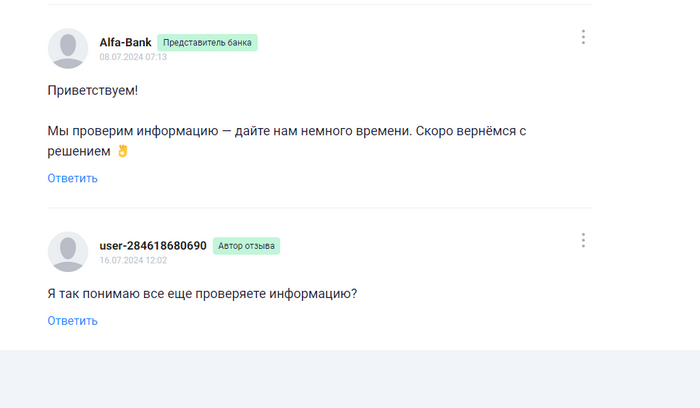Open the user-284618680690 profile name

153,245
